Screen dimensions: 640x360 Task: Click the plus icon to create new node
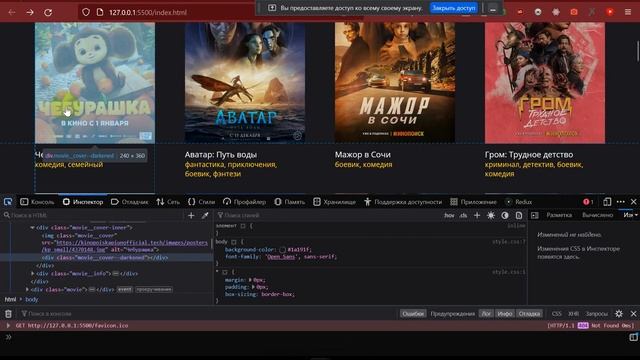191,215
